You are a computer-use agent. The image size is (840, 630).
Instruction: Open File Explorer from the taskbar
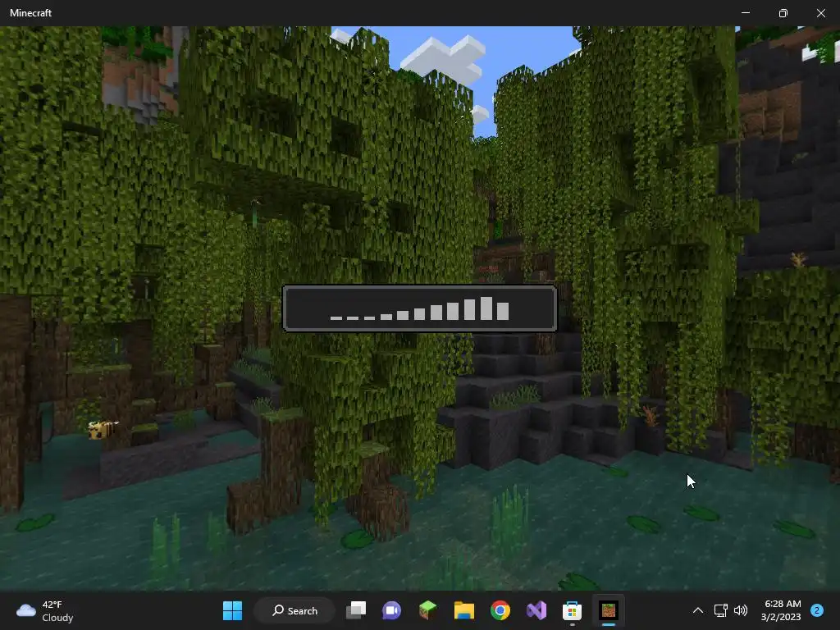click(464, 610)
